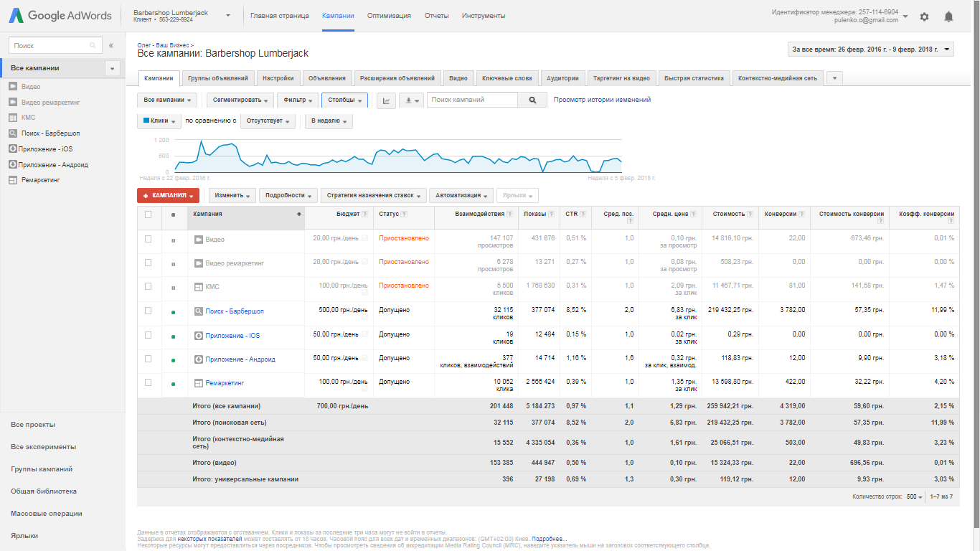Check the box for Поиск - Барбершоп campaign

(x=149, y=311)
